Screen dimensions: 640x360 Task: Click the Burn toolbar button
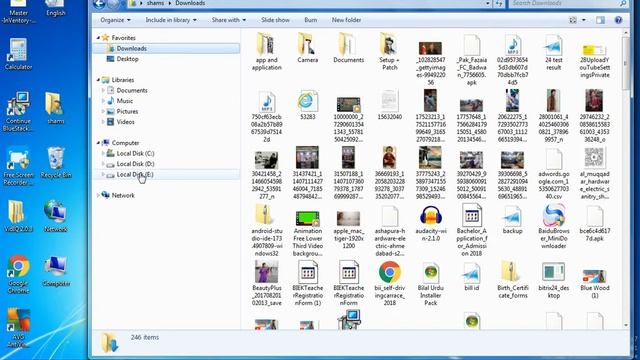pos(310,20)
